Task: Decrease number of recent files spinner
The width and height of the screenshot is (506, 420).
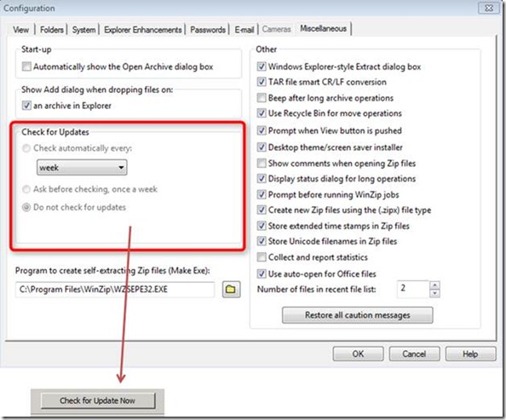Action: [x=434, y=293]
